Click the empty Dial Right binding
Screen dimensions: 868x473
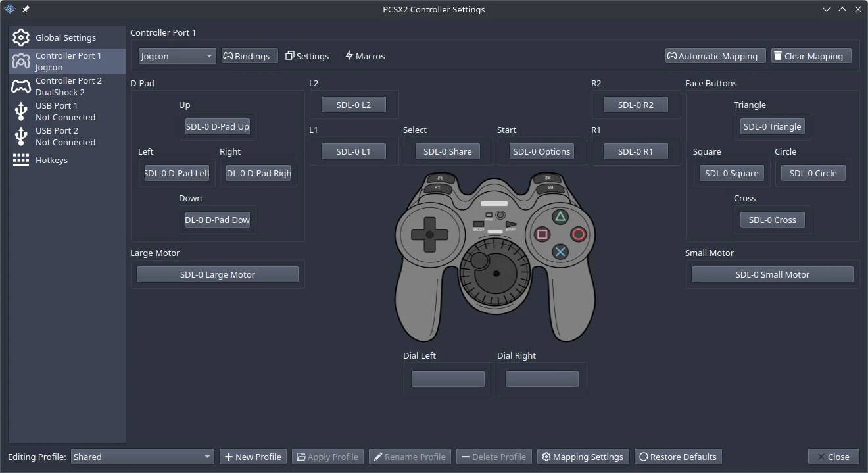(x=542, y=379)
